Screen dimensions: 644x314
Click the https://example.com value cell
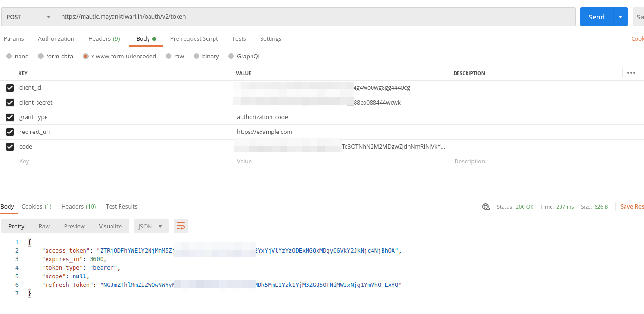pos(342,132)
